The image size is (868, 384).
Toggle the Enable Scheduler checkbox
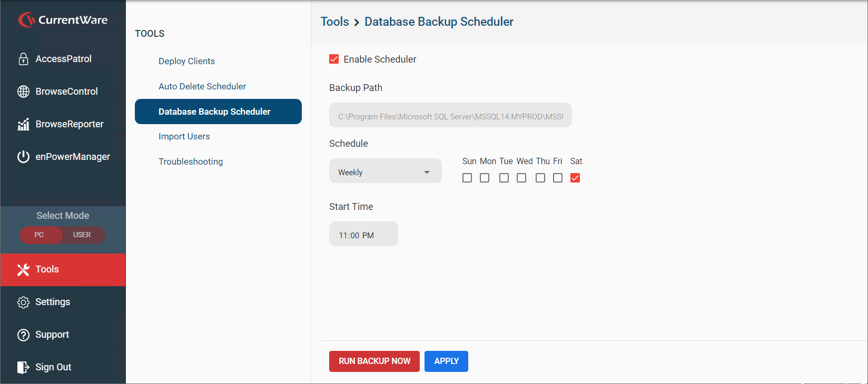click(334, 59)
